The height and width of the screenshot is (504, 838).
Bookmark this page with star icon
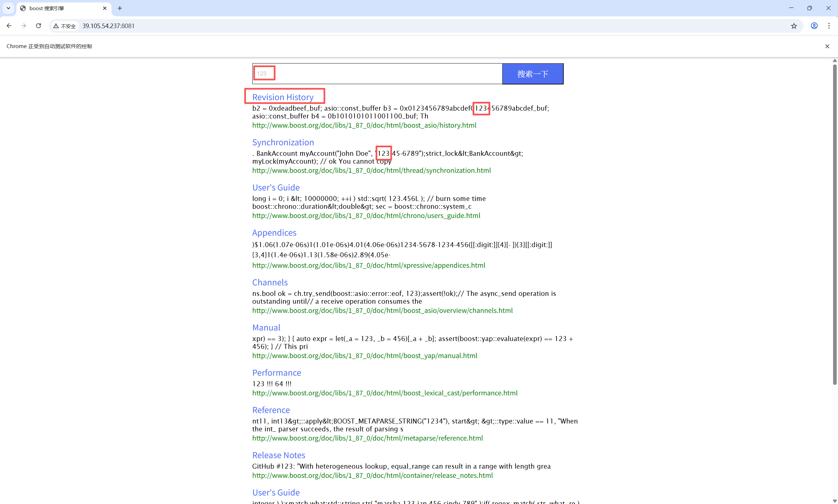(x=793, y=26)
